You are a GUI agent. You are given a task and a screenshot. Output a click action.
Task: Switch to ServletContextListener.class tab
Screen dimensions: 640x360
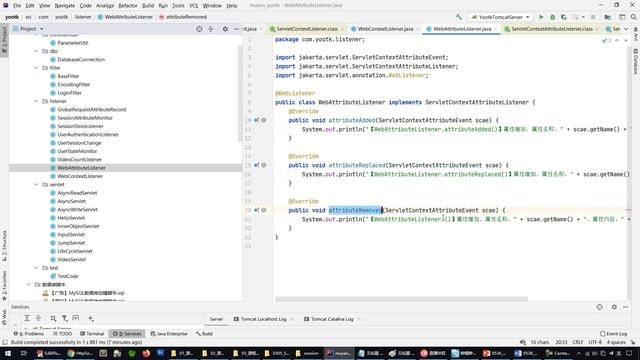[x=307, y=29]
